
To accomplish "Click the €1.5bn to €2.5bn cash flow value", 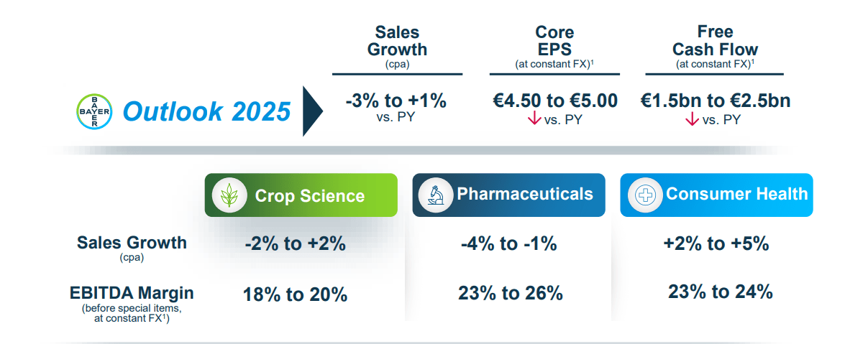I will (715, 101).
